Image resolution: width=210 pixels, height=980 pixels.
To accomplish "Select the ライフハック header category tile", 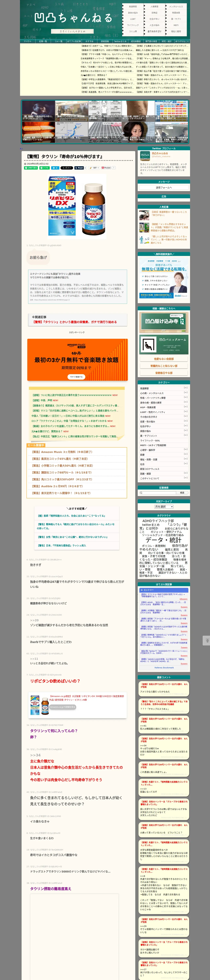I will (133, 25).
